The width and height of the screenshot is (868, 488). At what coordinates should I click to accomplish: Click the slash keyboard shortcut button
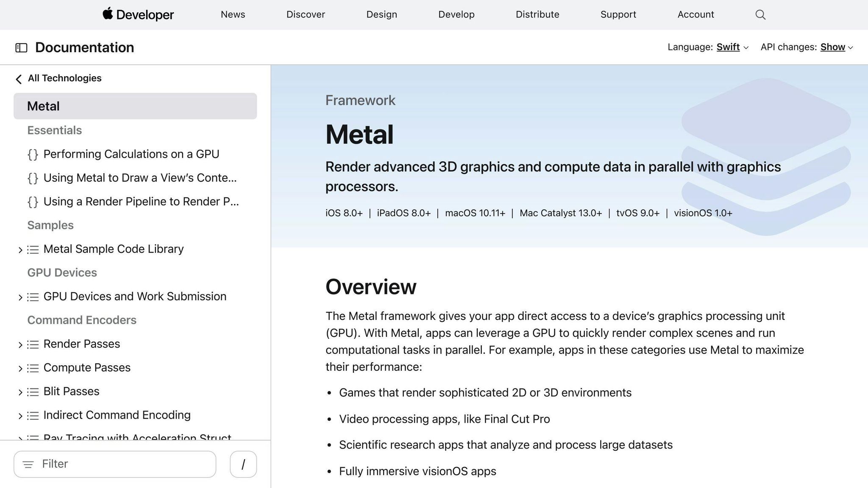point(243,464)
